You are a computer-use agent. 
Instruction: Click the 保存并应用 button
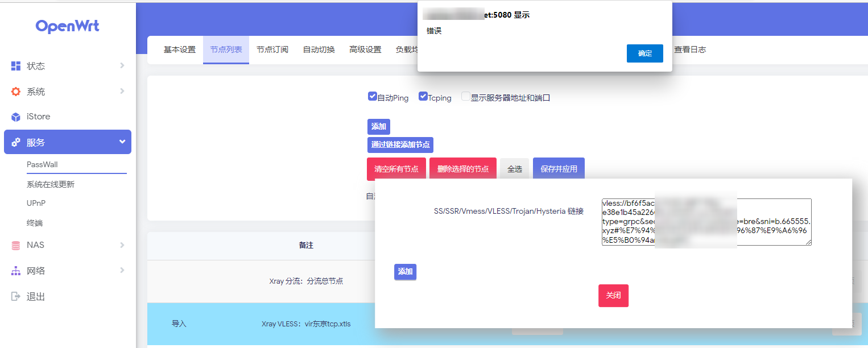coord(559,169)
